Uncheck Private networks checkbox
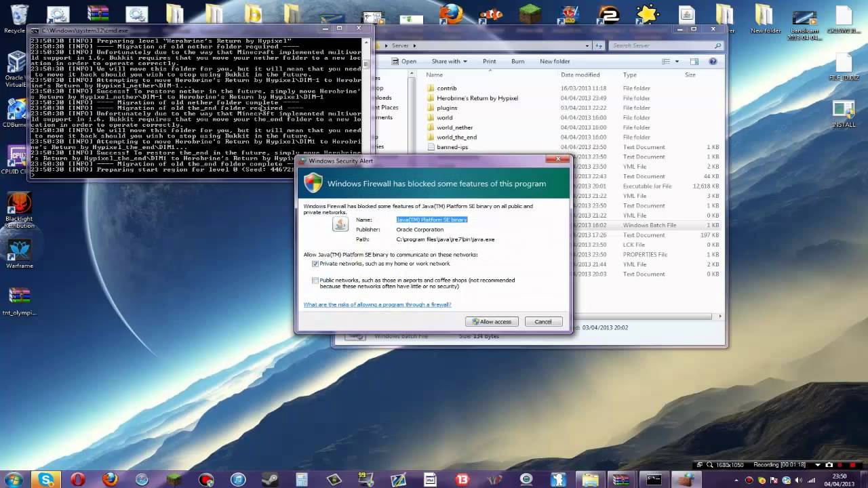The width and height of the screenshot is (868, 488). [315, 264]
